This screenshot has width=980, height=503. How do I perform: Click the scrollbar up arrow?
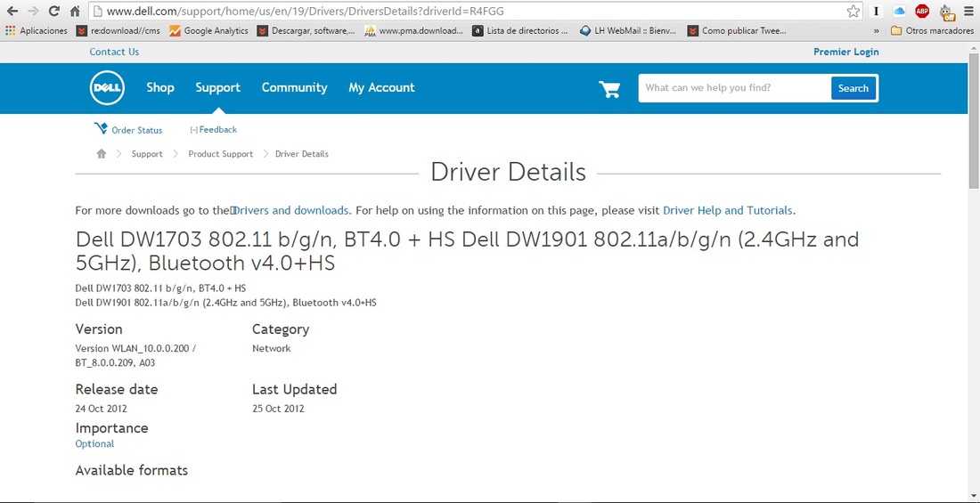[x=974, y=47]
